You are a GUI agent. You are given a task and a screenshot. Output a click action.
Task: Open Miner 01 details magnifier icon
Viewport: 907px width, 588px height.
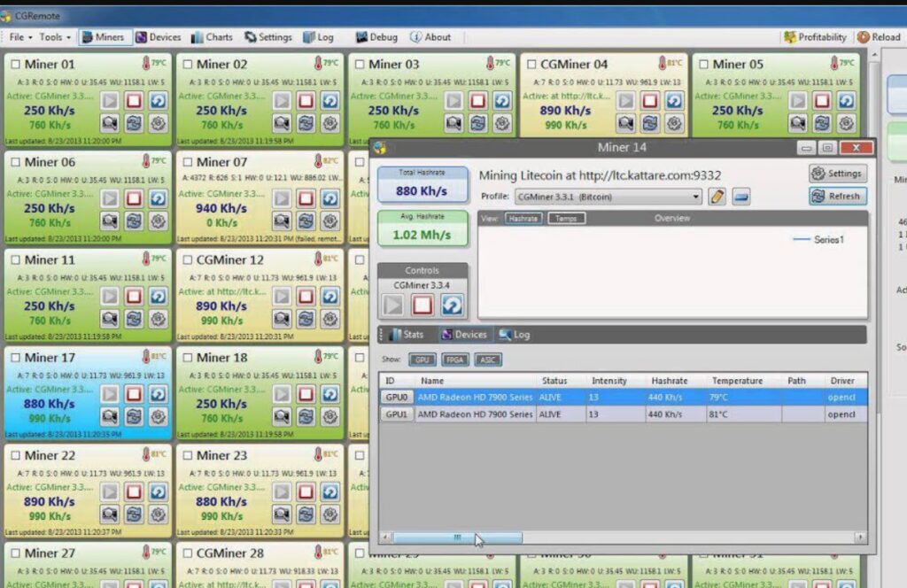click(109, 123)
